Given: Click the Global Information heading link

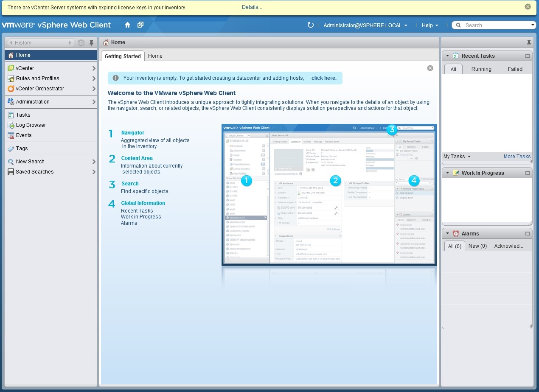Looking at the screenshot, I should click(143, 203).
